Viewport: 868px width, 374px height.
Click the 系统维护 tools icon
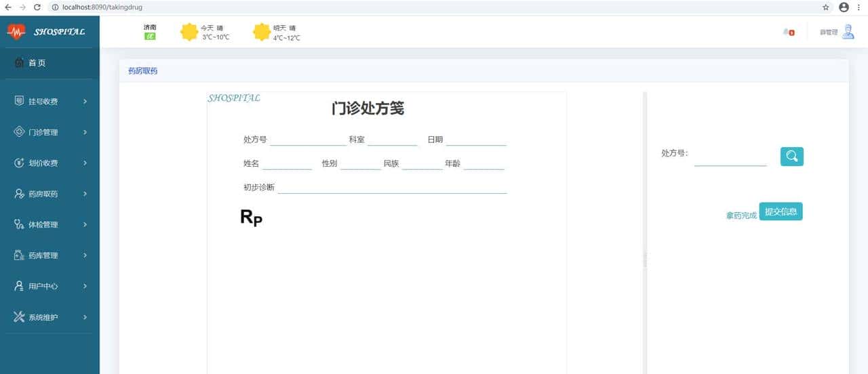(19, 317)
